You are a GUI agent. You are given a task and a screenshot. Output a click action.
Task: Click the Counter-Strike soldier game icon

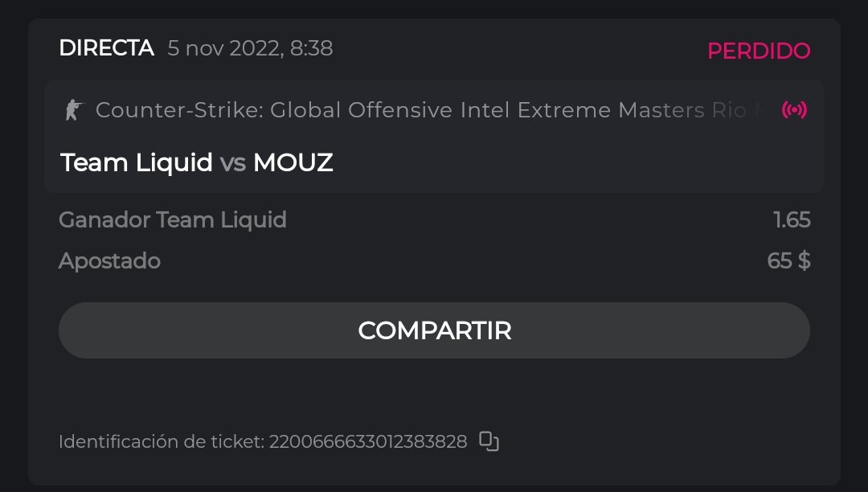[x=73, y=110]
